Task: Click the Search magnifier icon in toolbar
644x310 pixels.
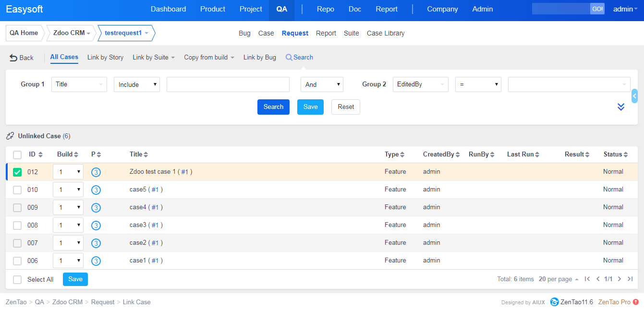Action: (x=289, y=58)
